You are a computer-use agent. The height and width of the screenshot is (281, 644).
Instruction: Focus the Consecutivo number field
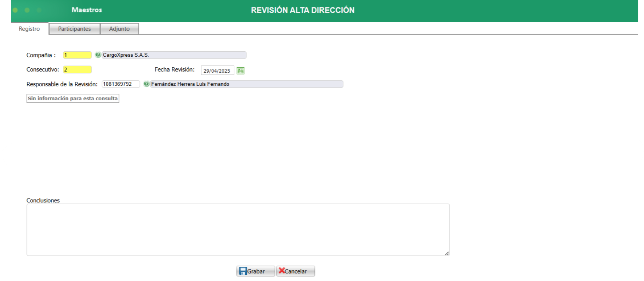(x=77, y=69)
